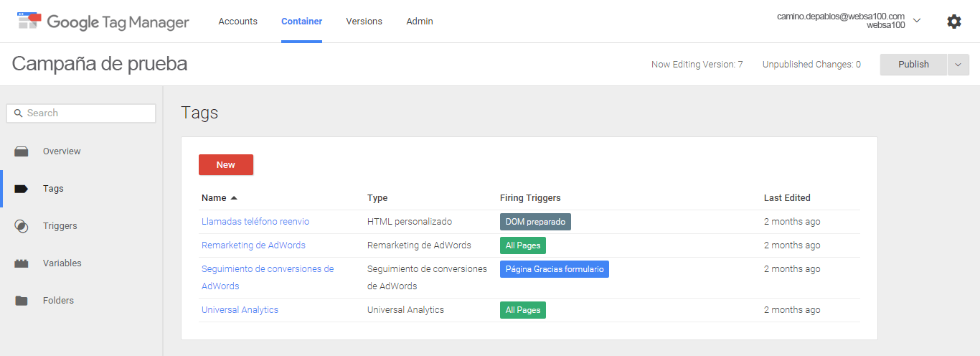Select the Container tab

pyautogui.click(x=301, y=22)
